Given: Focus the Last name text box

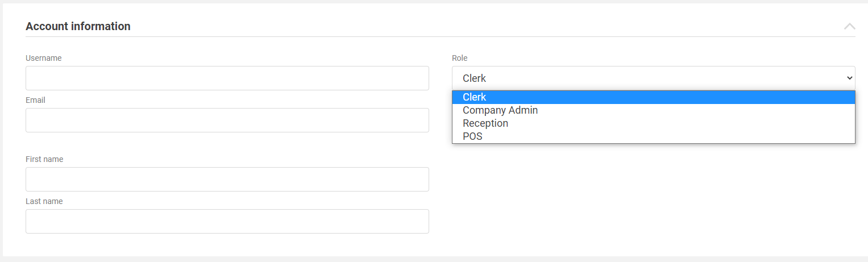Looking at the screenshot, I should click(x=227, y=221).
